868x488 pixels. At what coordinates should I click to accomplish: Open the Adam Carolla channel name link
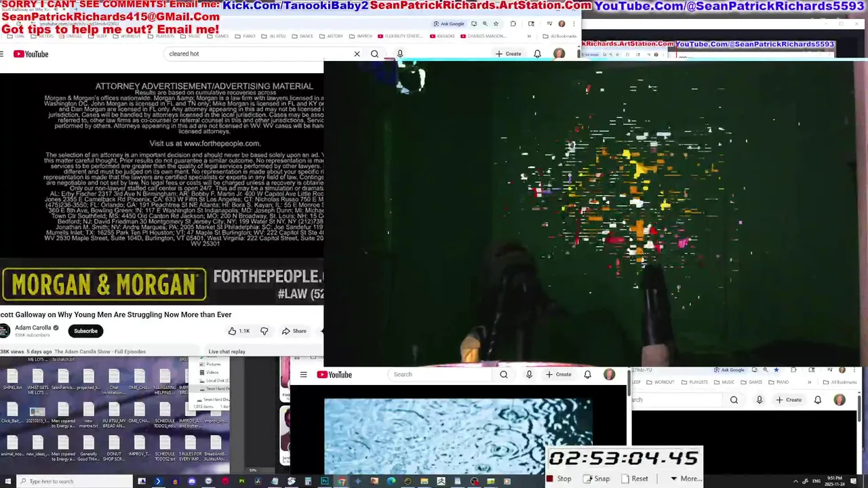(33, 327)
